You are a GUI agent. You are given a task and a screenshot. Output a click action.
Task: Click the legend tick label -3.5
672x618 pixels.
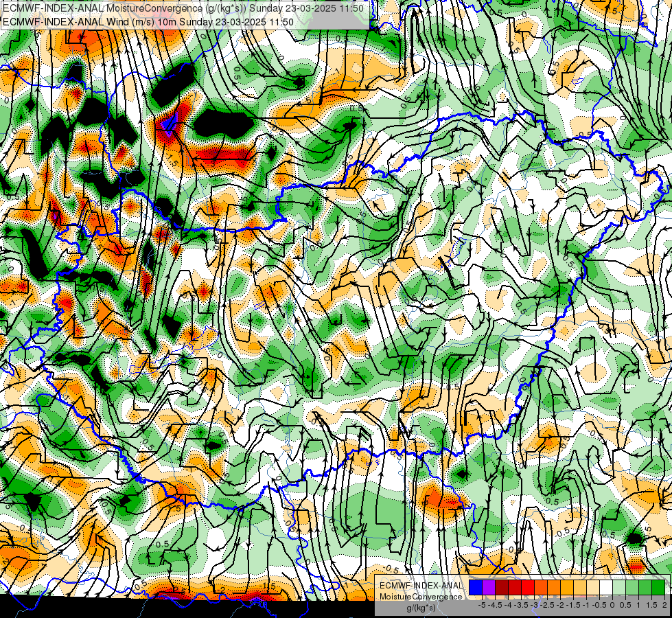521,605
